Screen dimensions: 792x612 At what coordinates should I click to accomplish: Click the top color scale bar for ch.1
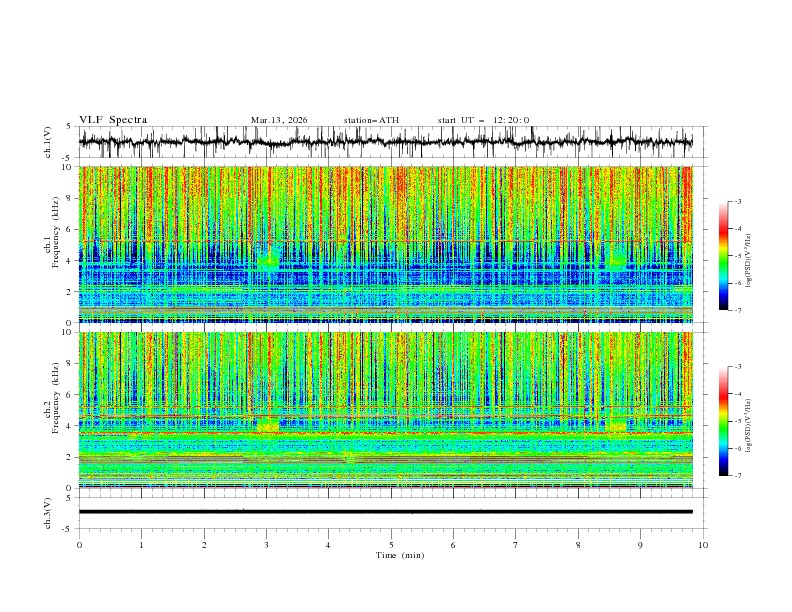pos(723,256)
